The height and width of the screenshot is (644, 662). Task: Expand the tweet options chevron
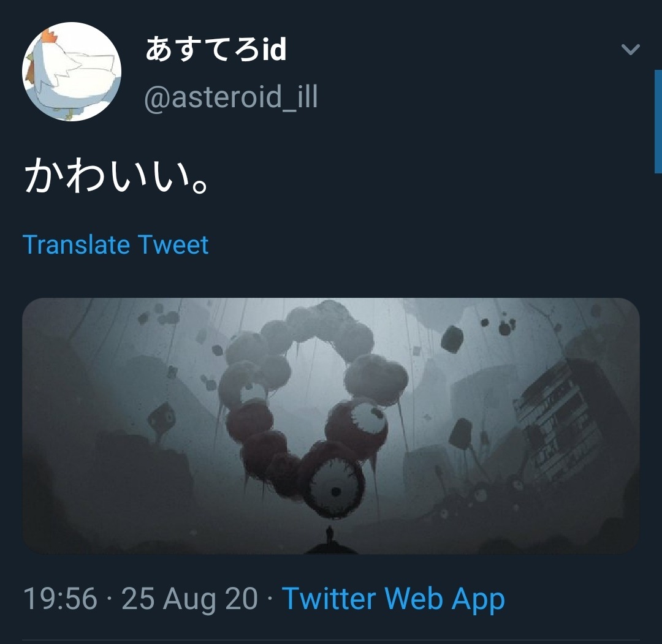coord(631,50)
